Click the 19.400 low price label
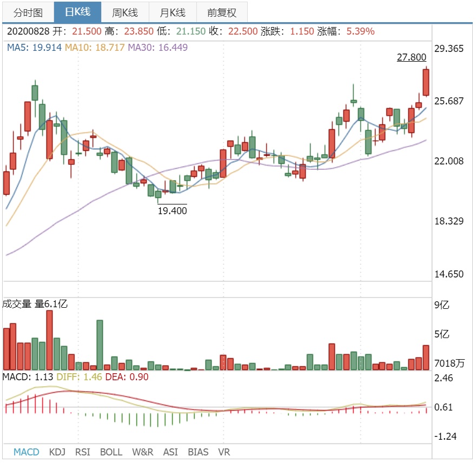476x463 pixels. pos(172,211)
